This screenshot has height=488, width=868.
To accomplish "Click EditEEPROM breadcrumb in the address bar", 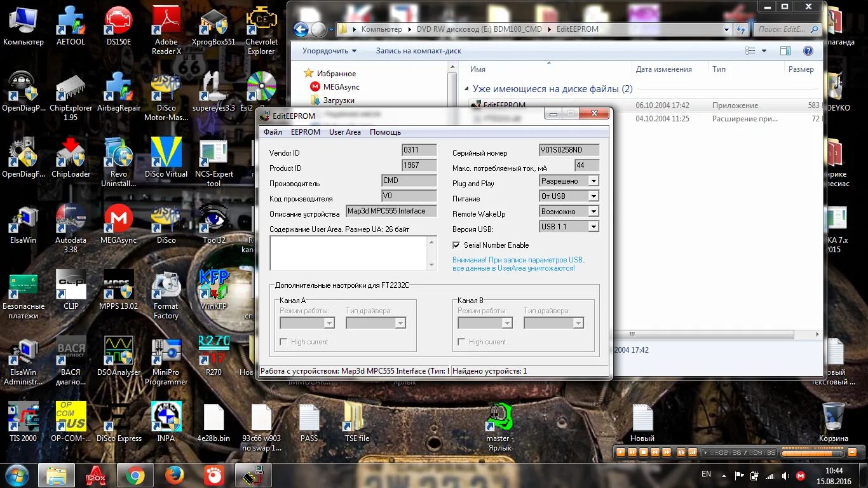I will pos(577,29).
